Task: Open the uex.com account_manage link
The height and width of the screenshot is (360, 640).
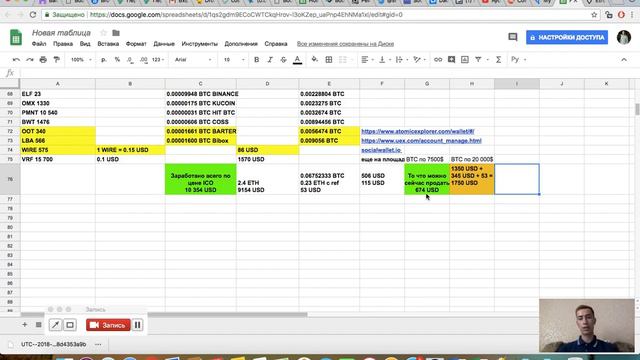Action: (421, 141)
